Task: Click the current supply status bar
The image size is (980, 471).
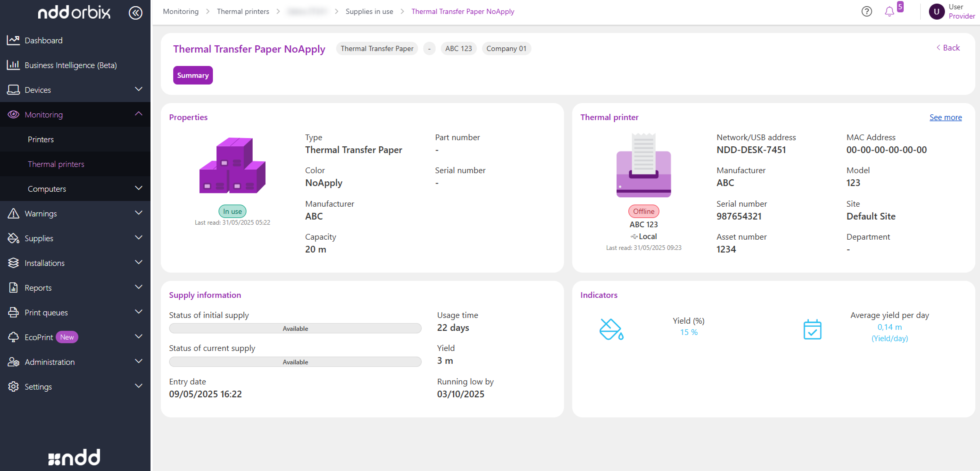Action: coord(295,361)
